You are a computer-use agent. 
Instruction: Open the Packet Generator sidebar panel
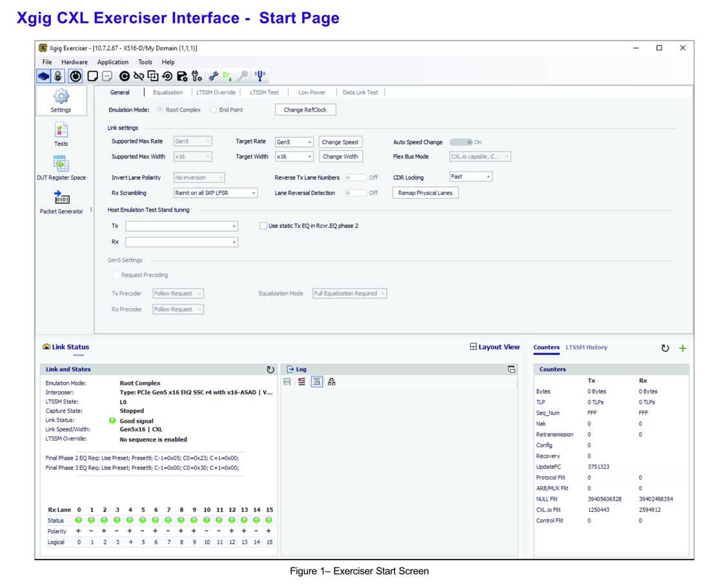(x=61, y=202)
